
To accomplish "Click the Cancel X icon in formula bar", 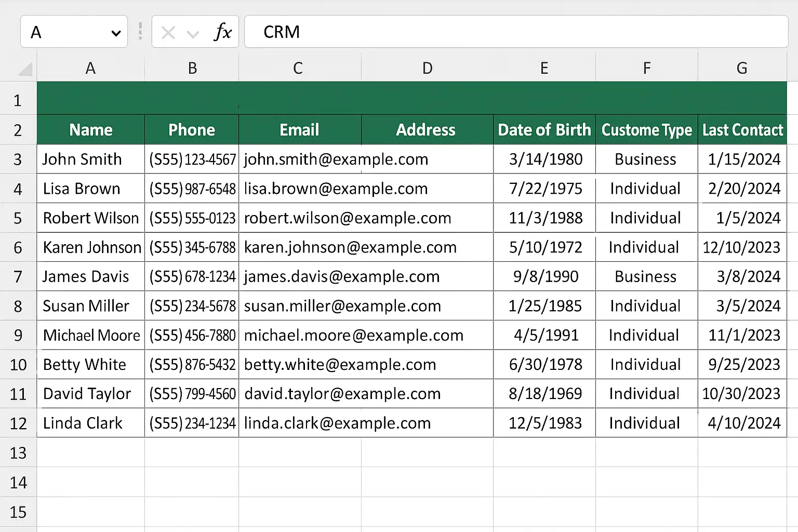I will 168,33.
